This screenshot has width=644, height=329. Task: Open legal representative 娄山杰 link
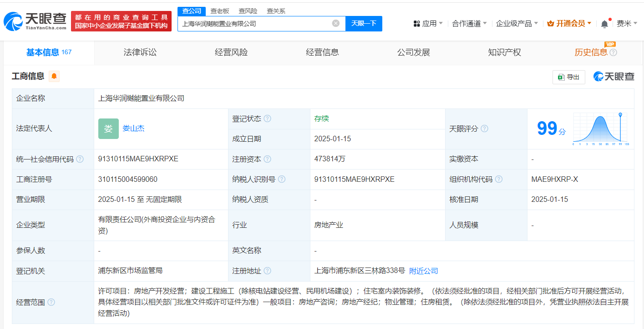point(133,129)
